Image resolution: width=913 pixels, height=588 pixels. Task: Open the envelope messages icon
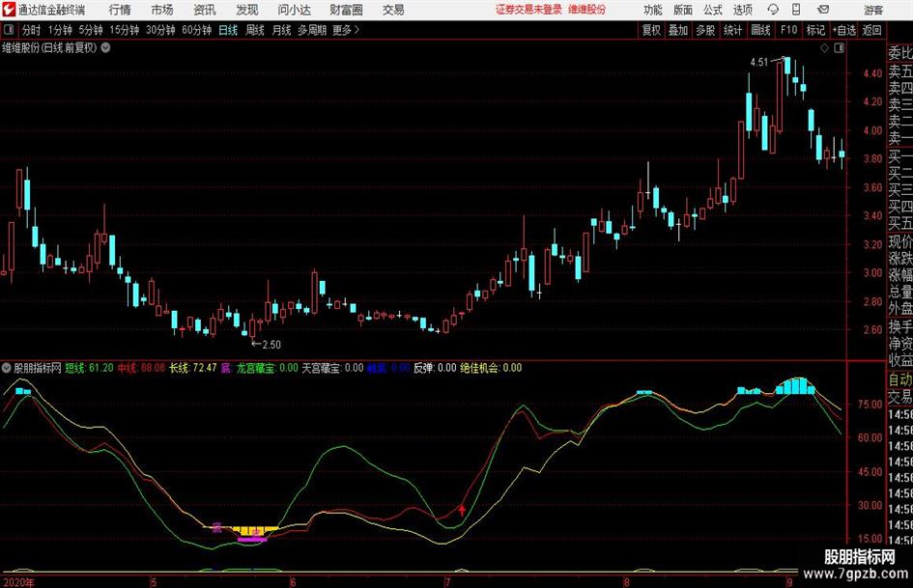tap(823, 10)
